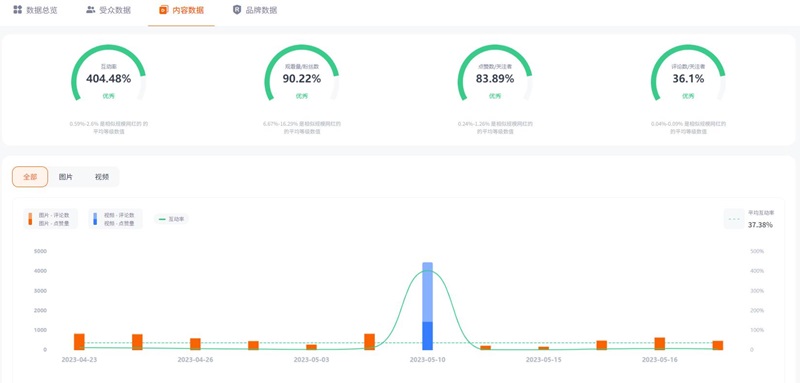This screenshot has height=383, width=800.
Task: Toggle the orange 图片 legend entry
Action: click(x=51, y=219)
